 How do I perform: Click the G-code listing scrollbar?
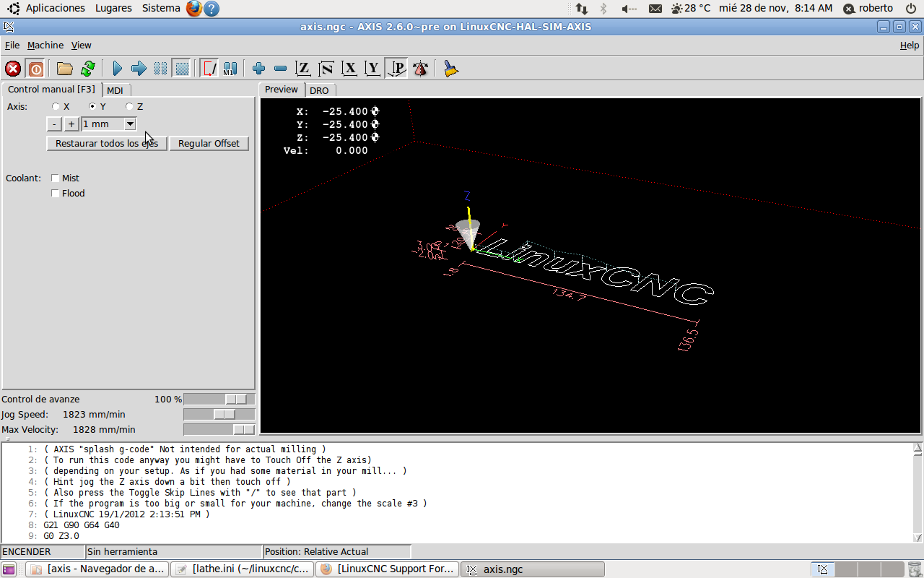[918, 493]
